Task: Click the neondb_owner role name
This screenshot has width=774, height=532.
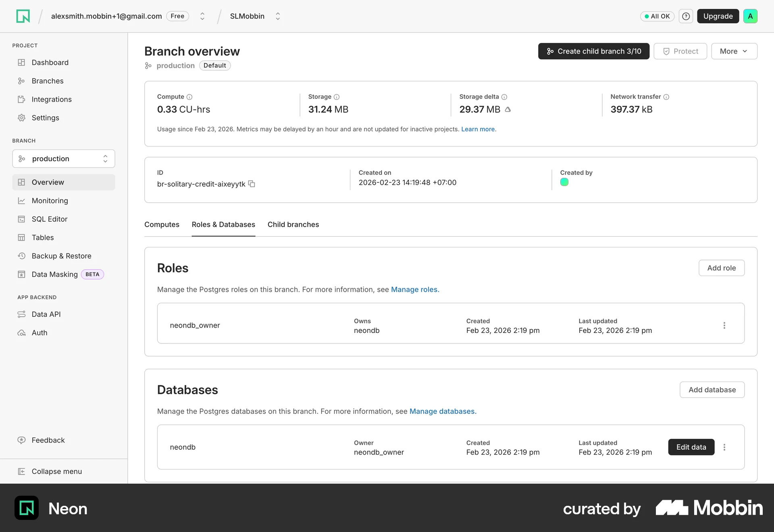Action: coord(195,325)
